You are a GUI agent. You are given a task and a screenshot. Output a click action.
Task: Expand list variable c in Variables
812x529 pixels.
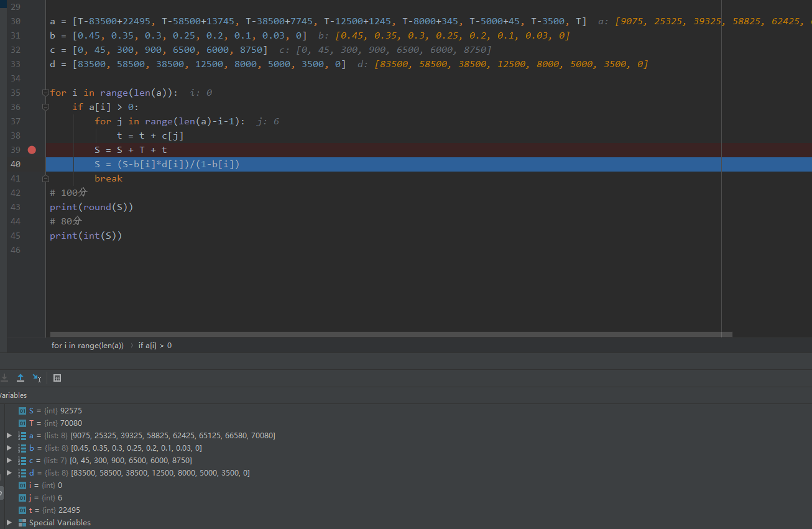(9, 460)
